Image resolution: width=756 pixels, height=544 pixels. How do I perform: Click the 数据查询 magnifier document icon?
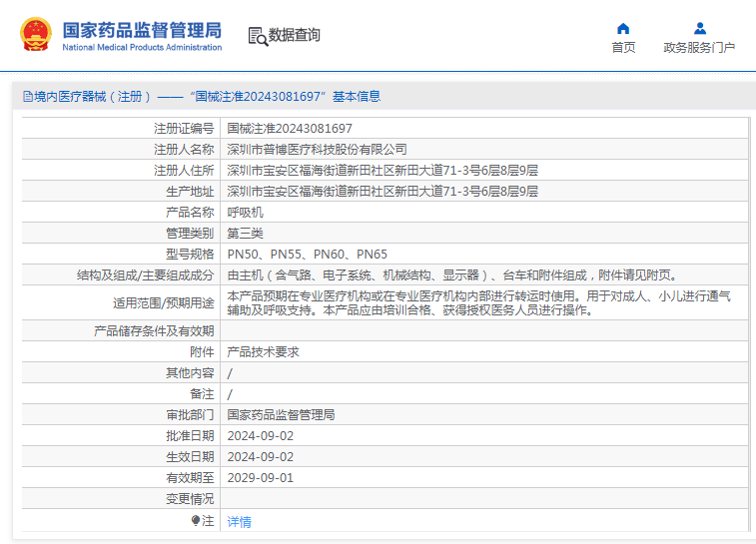tap(258, 36)
